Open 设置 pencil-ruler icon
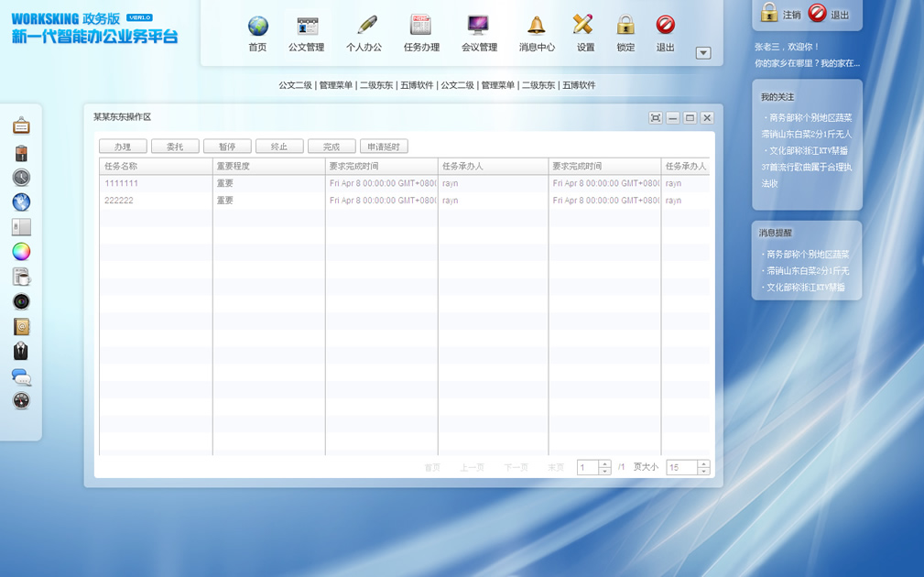924x577 pixels. click(x=582, y=25)
